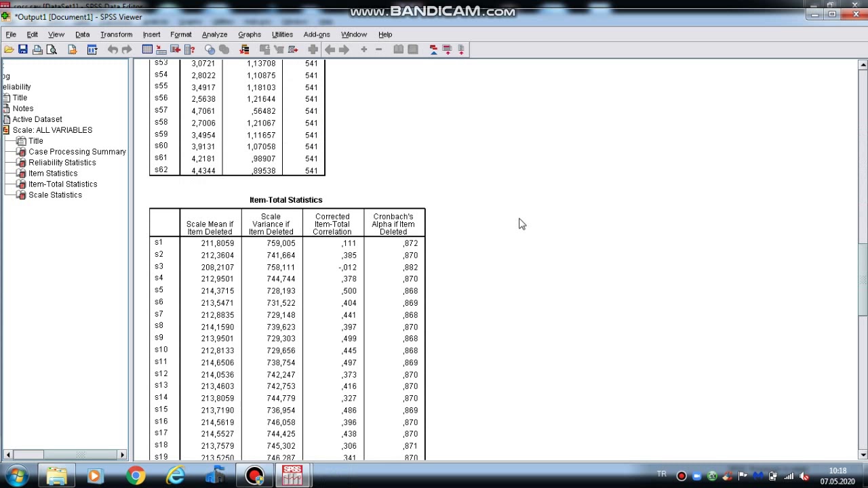Screen dimensions: 868x488
Task: Select Item-Total Statistics in the outline
Action: pos(62,184)
